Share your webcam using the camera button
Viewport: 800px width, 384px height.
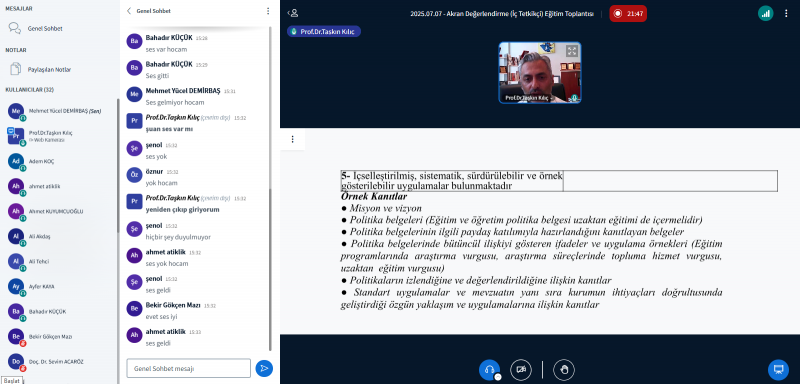[520, 370]
